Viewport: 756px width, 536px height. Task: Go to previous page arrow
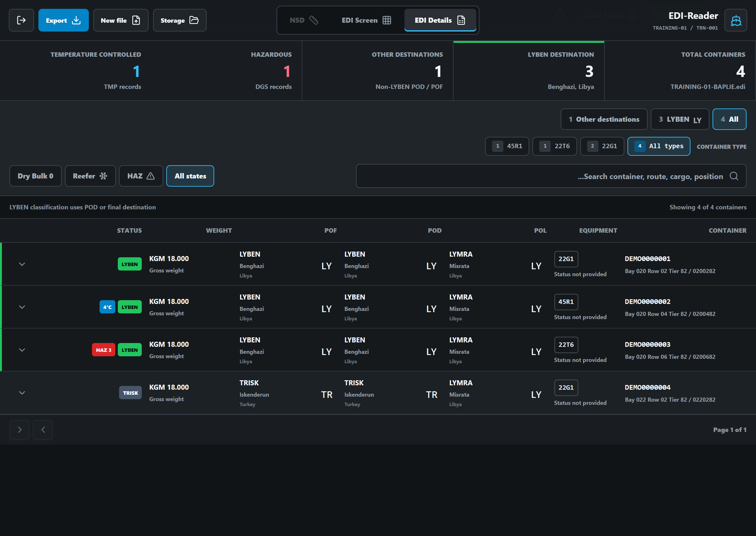(43, 430)
